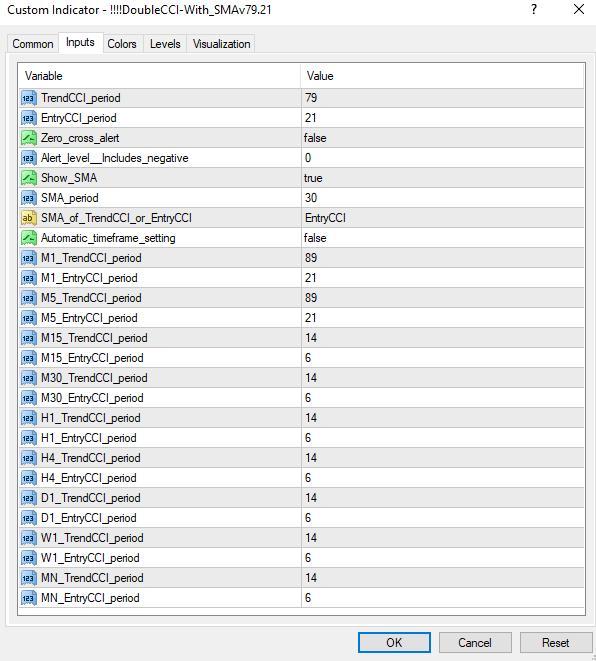This screenshot has width=596, height=661.
Task: Select the SMA_period value 30
Action: 311,198
